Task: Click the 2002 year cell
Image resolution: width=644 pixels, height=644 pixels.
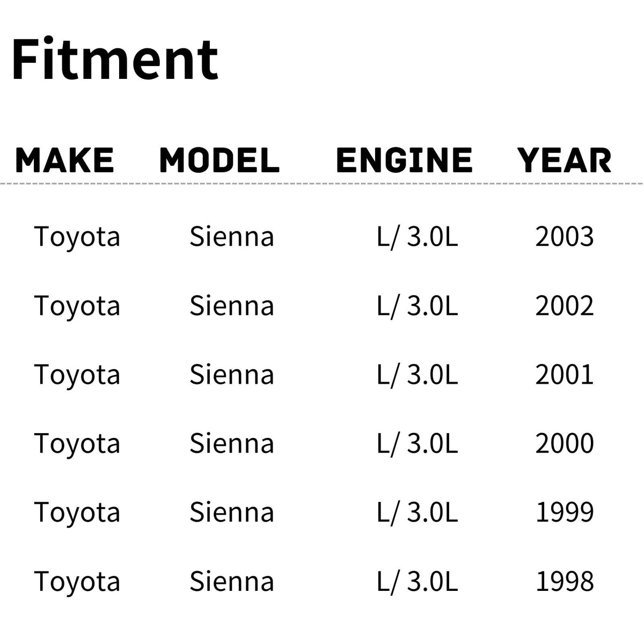Action: click(565, 306)
